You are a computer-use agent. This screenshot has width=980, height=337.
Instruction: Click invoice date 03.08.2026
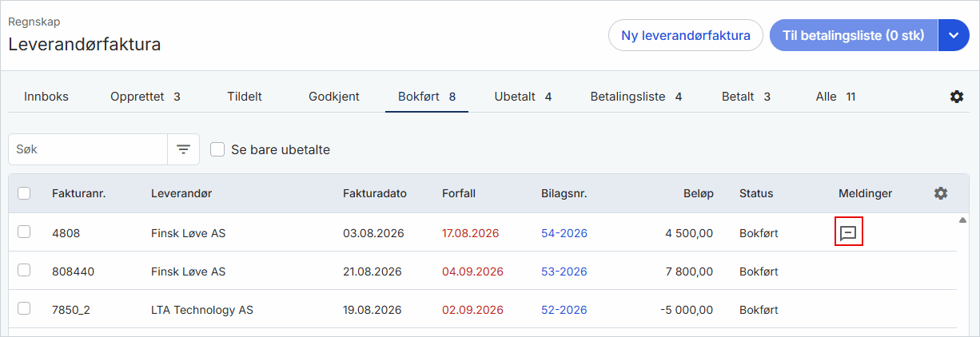pos(374,233)
